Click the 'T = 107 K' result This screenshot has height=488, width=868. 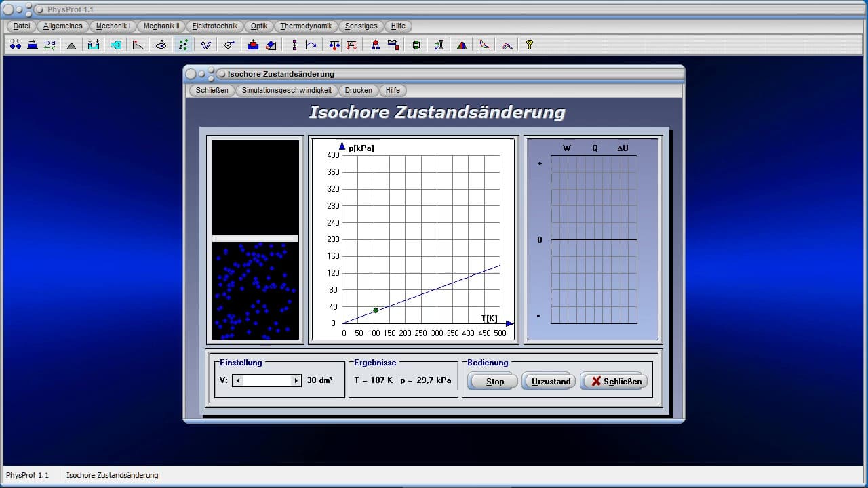click(373, 381)
